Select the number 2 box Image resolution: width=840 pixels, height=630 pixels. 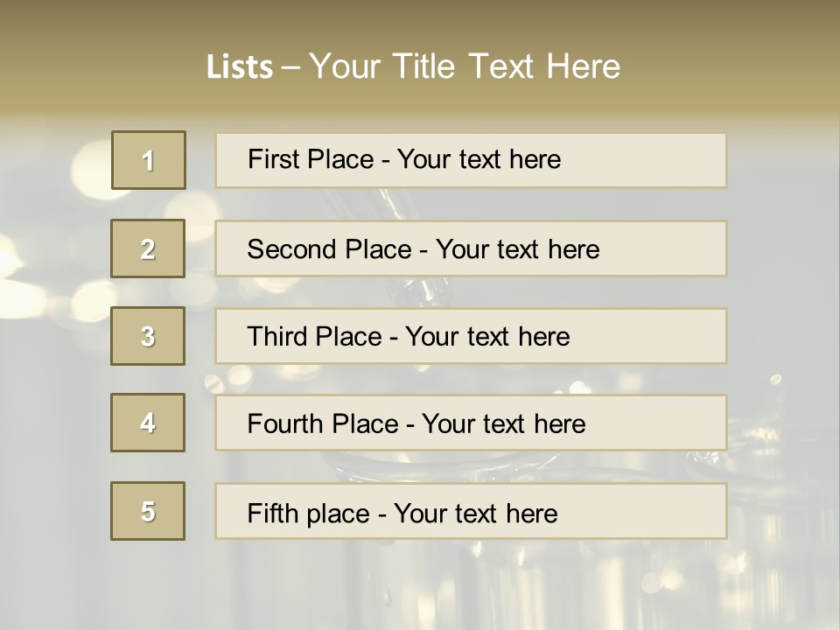pos(148,248)
